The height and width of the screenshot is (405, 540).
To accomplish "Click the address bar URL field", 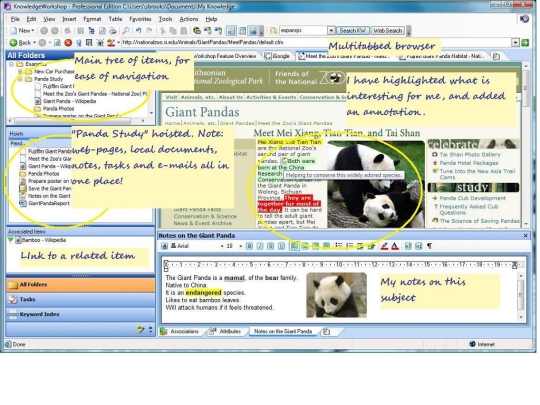I will point(316,43).
